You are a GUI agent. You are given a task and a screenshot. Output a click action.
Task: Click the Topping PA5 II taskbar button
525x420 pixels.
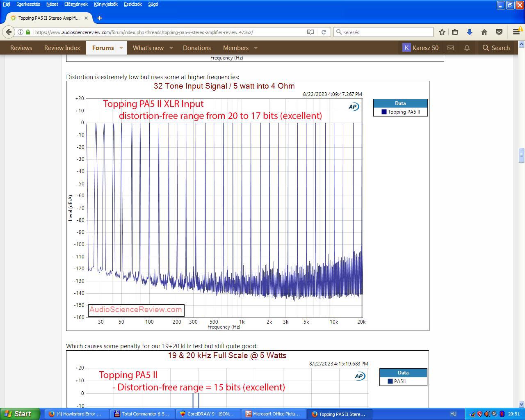339,414
